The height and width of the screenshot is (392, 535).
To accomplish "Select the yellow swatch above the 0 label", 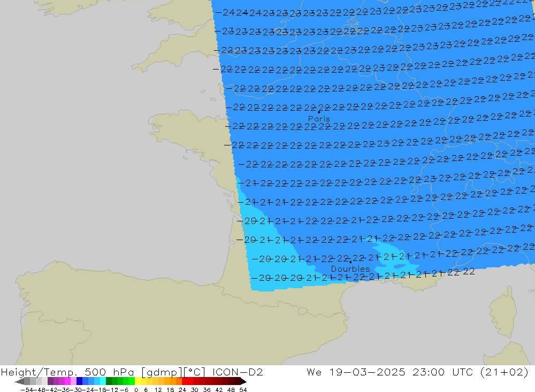I will tap(138, 381).
